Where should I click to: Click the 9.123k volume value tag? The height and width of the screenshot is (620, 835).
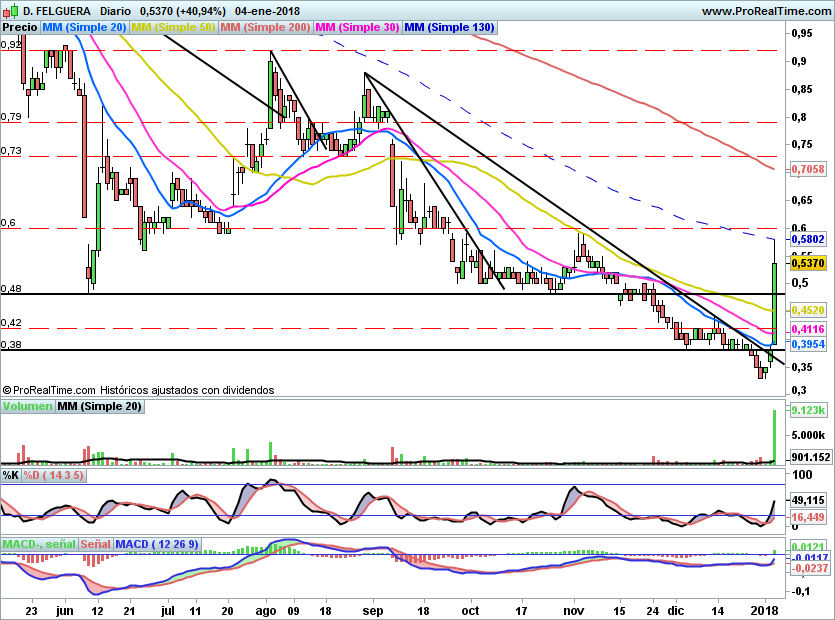click(x=806, y=411)
